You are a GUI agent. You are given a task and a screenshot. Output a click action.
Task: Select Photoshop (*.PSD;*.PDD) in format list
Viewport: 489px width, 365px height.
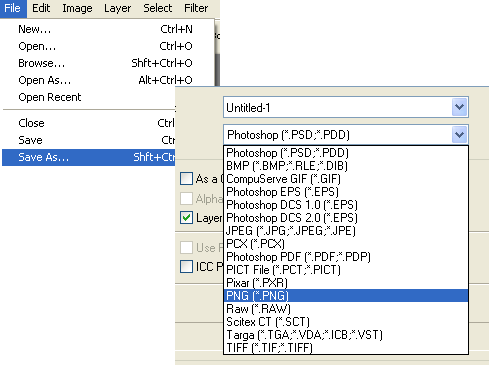[346, 153]
